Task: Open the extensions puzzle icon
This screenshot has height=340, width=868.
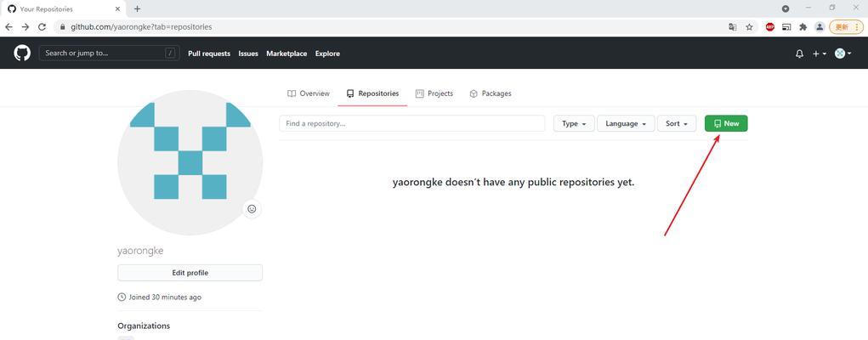Action: (x=803, y=26)
